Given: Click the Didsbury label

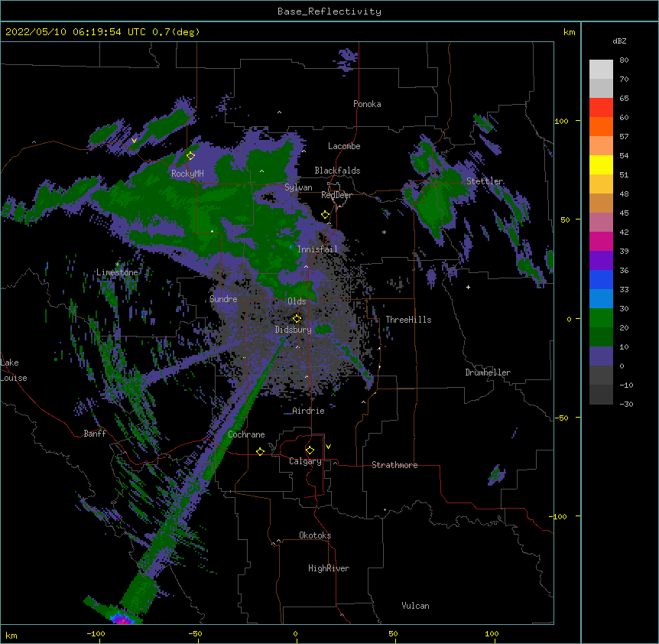Looking at the screenshot, I should tap(293, 330).
